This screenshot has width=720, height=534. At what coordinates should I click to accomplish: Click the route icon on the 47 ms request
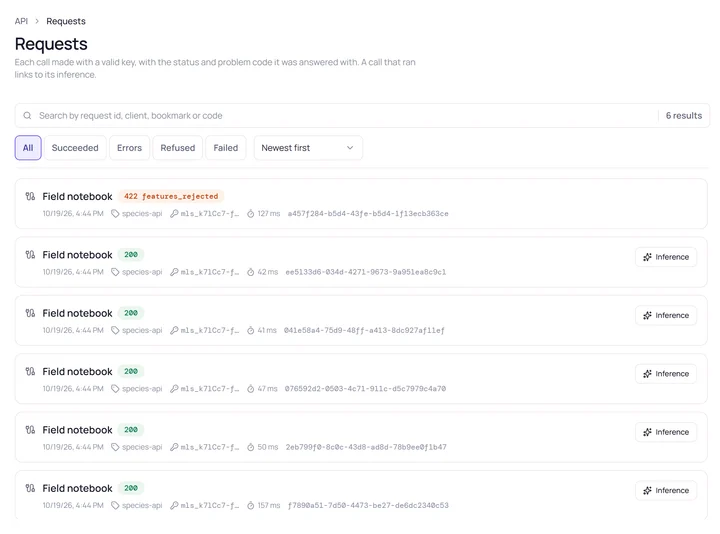pyautogui.click(x=30, y=371)
